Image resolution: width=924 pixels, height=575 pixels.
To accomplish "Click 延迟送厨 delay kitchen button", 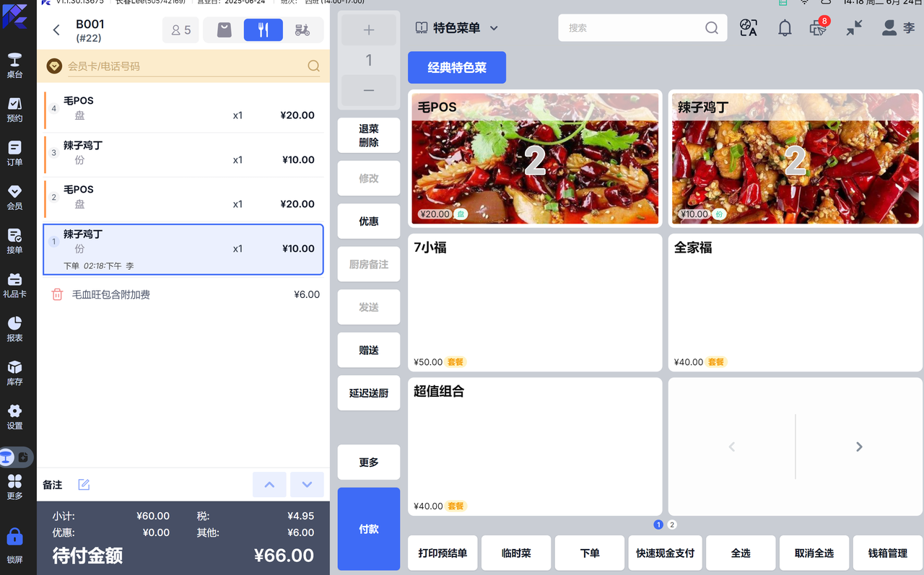I will coord(369,393).
